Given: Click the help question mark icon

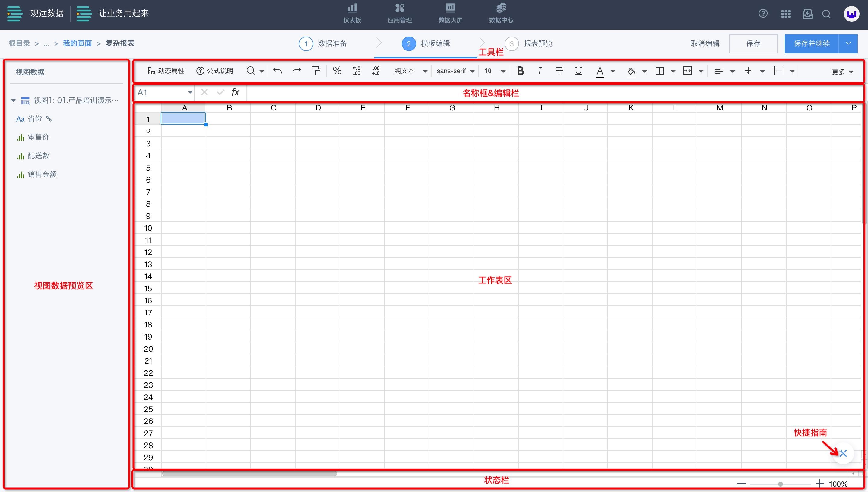Looking at the screenshot, I should pyautogui.click(x=763, y=14).
